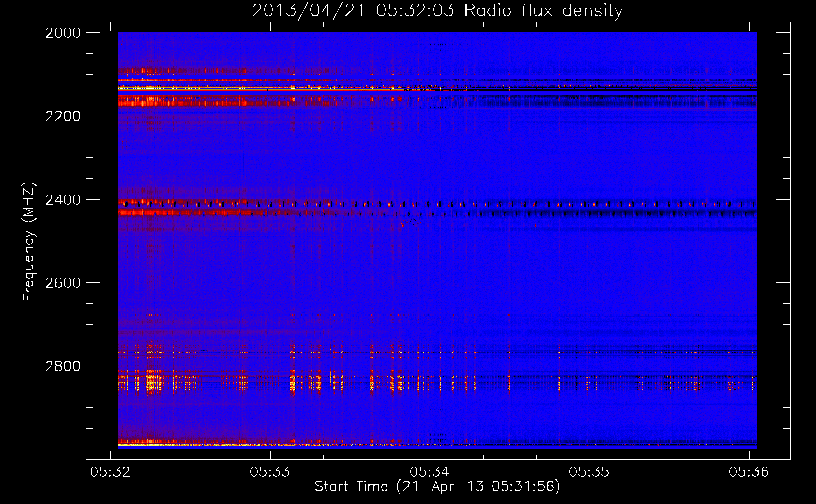Click the 05:36 time tick label
The width and height of the screenshot is (816, 504).
coord(749,472)
